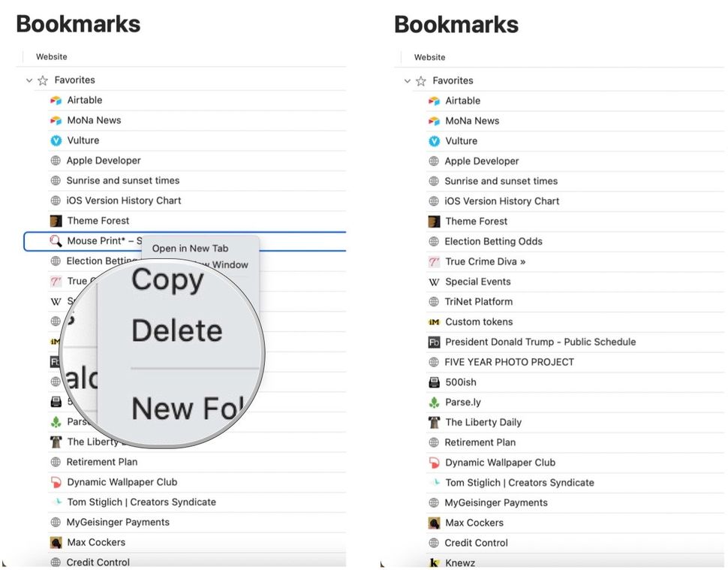This screenshot has width=728, height=570.
Task: Click Favorites star icon in right panel
Action: coord(421,81)
